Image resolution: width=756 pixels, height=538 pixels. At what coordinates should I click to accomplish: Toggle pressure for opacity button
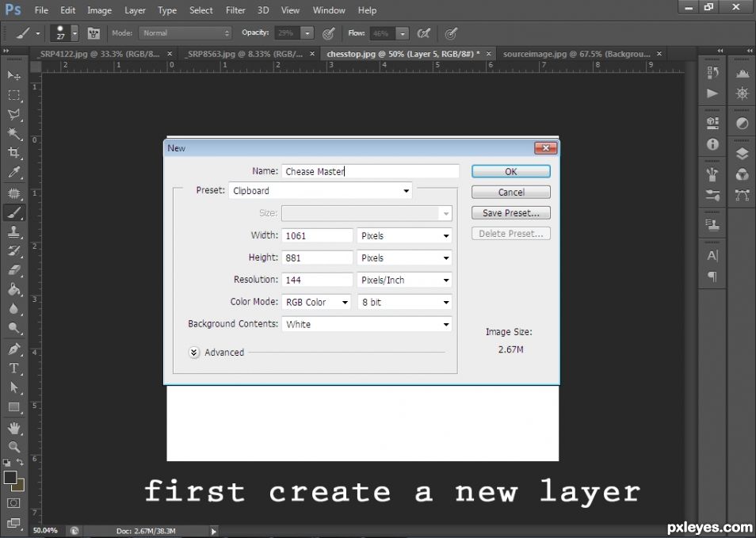pyautogui.click(x=328, y=33)
